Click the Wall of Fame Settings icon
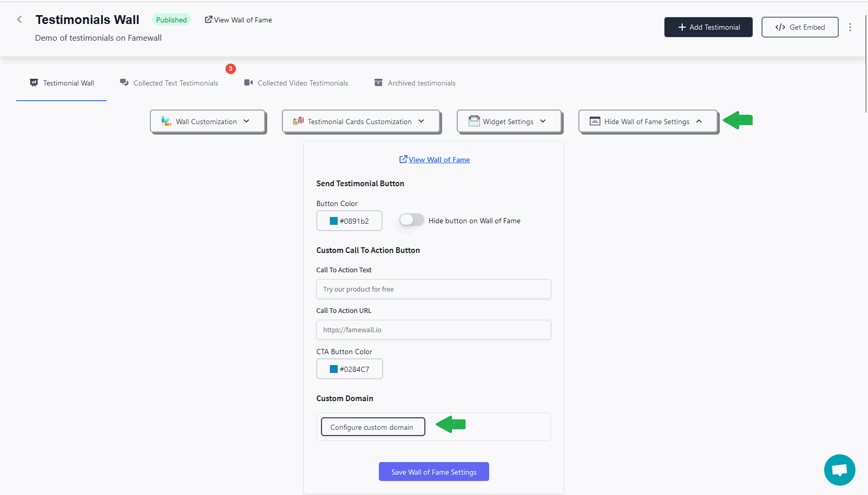 click(x=595, y=122)
